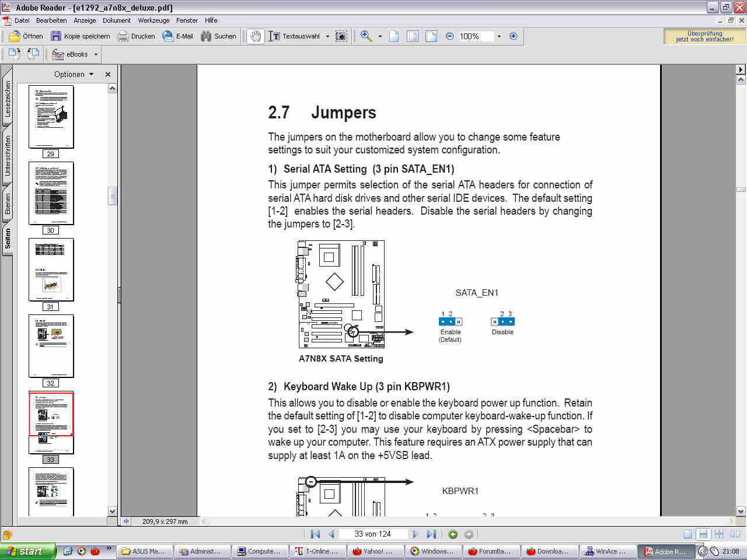Rotate the page clockwise
The height and width of the screenshot is (560, 747).
coord(15,54)
